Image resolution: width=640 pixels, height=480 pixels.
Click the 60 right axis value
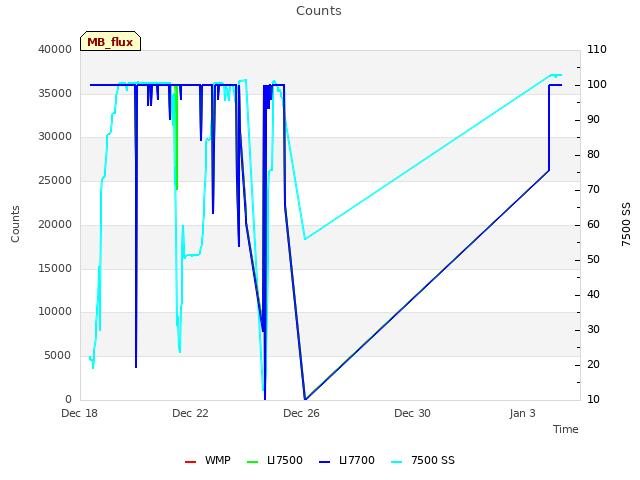tap(593, 224)
